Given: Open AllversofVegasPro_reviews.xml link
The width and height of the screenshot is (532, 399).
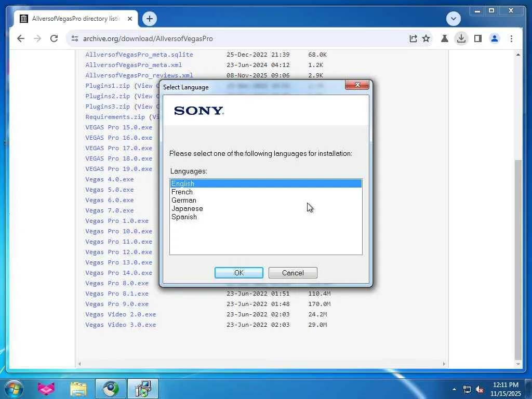Looking at the screenshot, I should (x=139, y=75).
